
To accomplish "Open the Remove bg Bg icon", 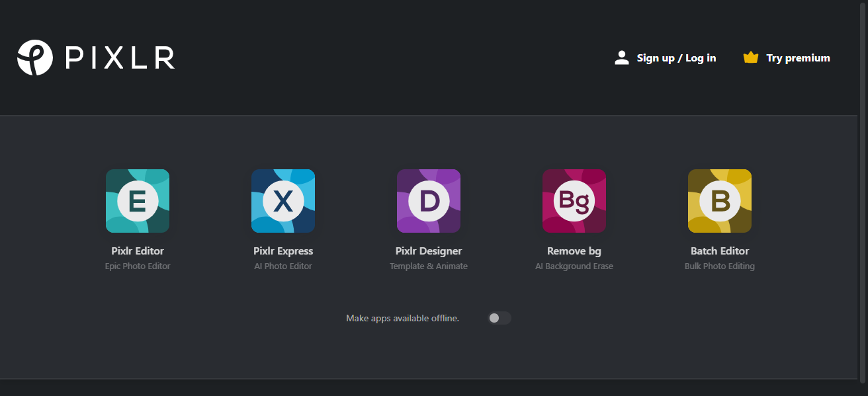I will click(x=574, y=201).
